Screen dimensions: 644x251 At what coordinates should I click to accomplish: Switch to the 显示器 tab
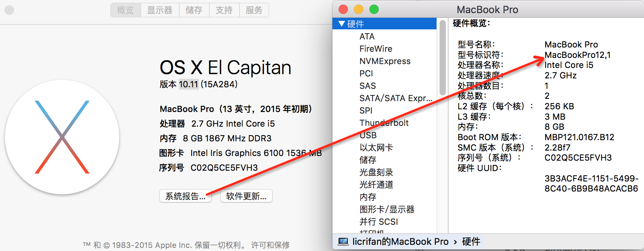(x=160, y=10)
